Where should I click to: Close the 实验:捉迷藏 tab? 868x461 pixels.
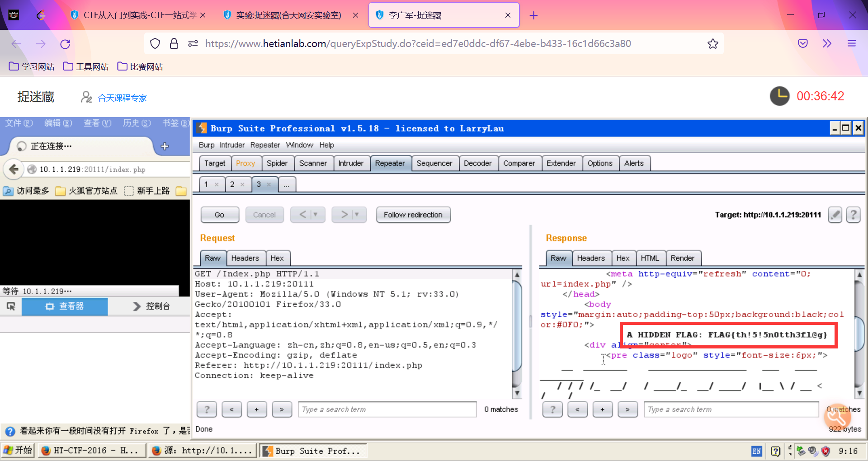[355, 15]
